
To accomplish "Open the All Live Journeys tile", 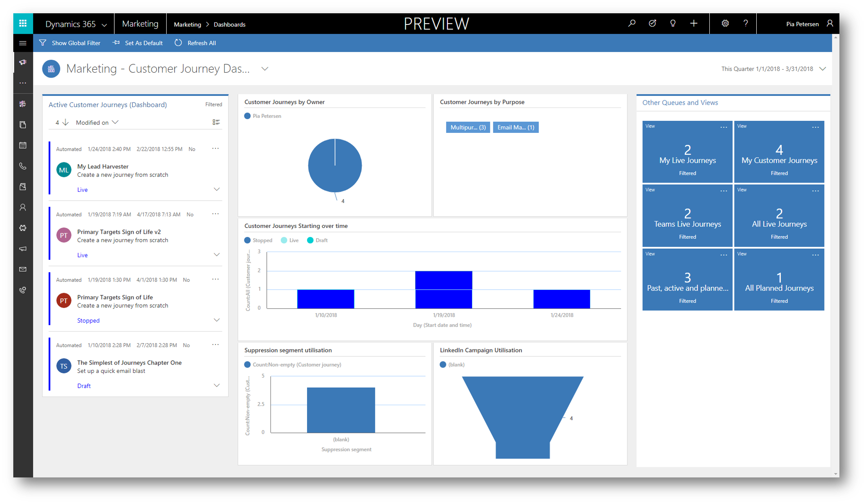I will [x=779, y=216].
